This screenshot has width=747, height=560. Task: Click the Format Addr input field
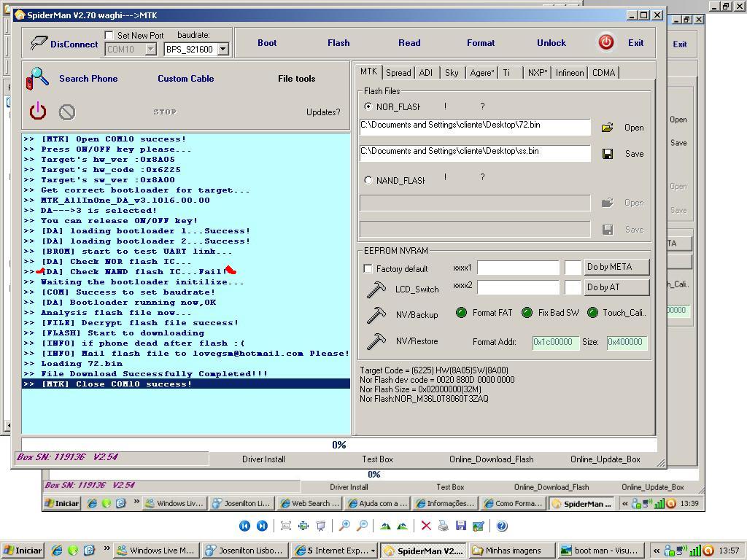tap(555, 342)
